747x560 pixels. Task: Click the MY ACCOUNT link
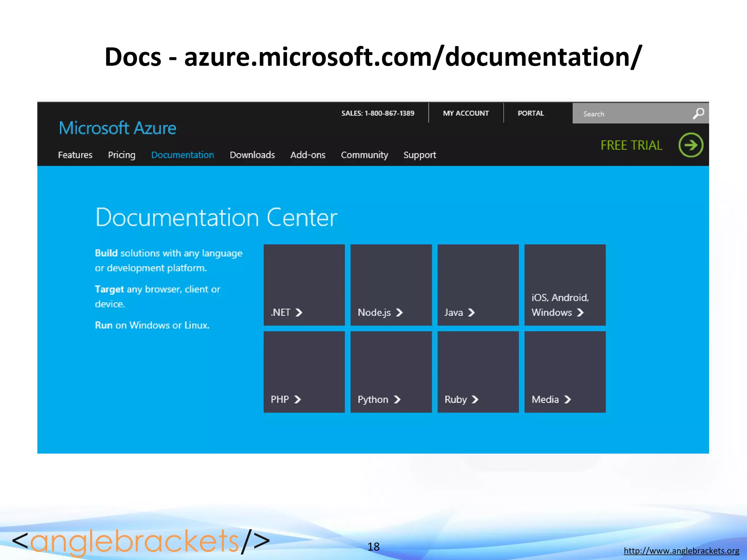(466, 113)
